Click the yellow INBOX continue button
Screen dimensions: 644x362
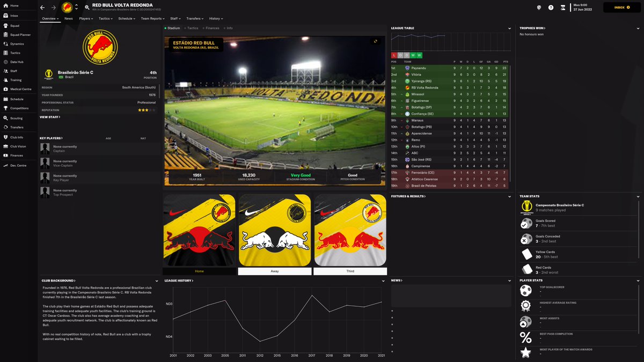622,8
